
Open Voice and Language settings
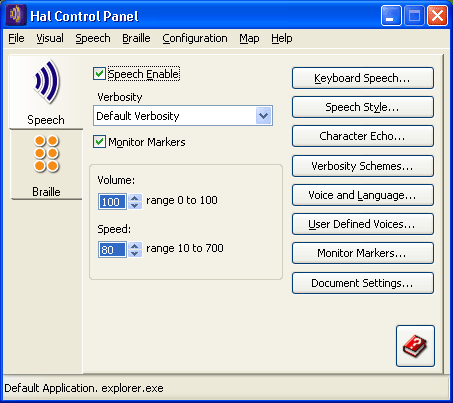tap(363, 195)
